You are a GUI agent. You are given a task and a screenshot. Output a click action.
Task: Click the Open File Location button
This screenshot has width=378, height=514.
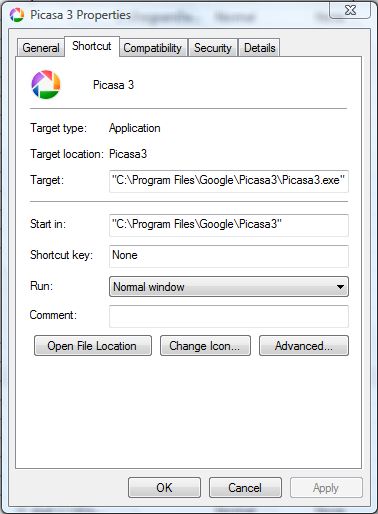(x=93, y=346)
